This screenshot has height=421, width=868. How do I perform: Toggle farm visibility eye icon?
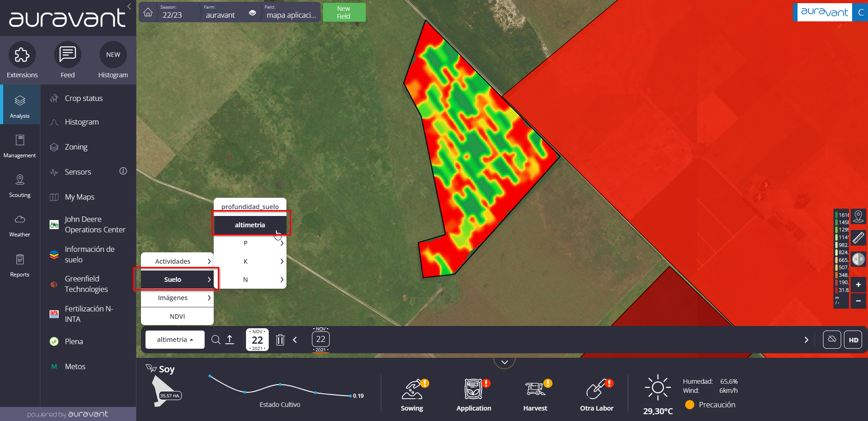point(252,13)
